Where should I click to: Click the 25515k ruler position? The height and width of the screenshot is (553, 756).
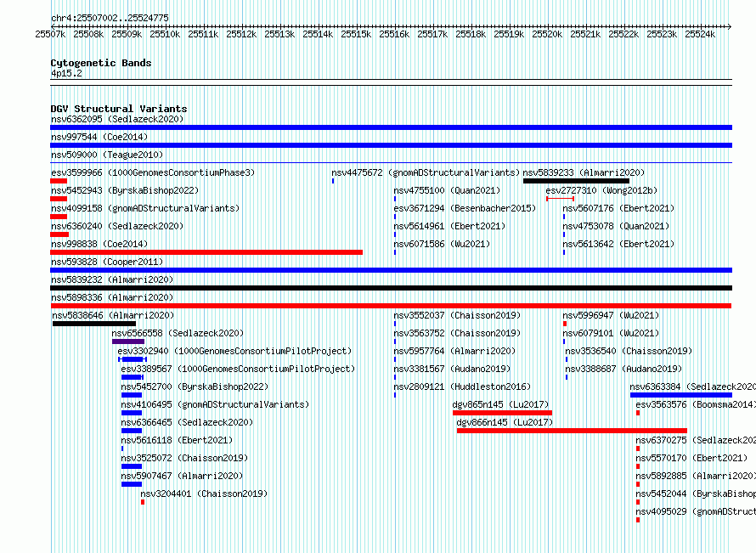click(356, 34)
